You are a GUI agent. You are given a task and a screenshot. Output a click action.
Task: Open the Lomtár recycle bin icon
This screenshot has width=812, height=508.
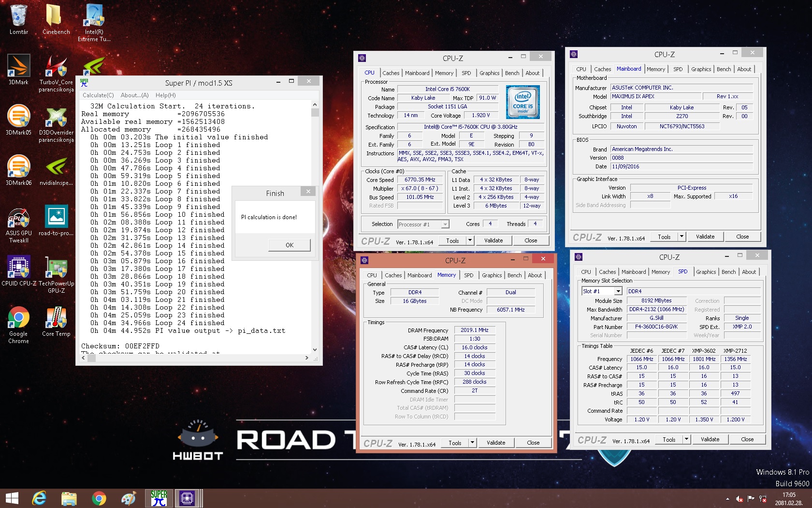click(x=18, y=19)
